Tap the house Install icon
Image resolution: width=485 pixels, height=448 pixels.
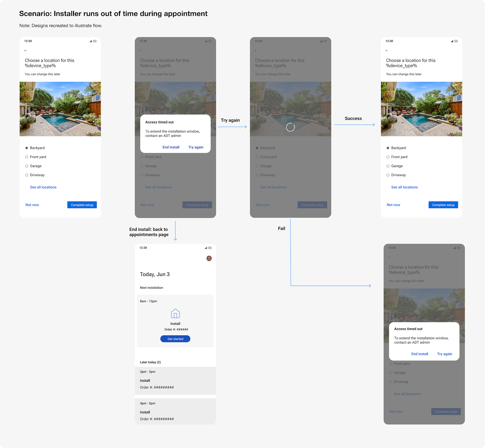click(175, 313)
